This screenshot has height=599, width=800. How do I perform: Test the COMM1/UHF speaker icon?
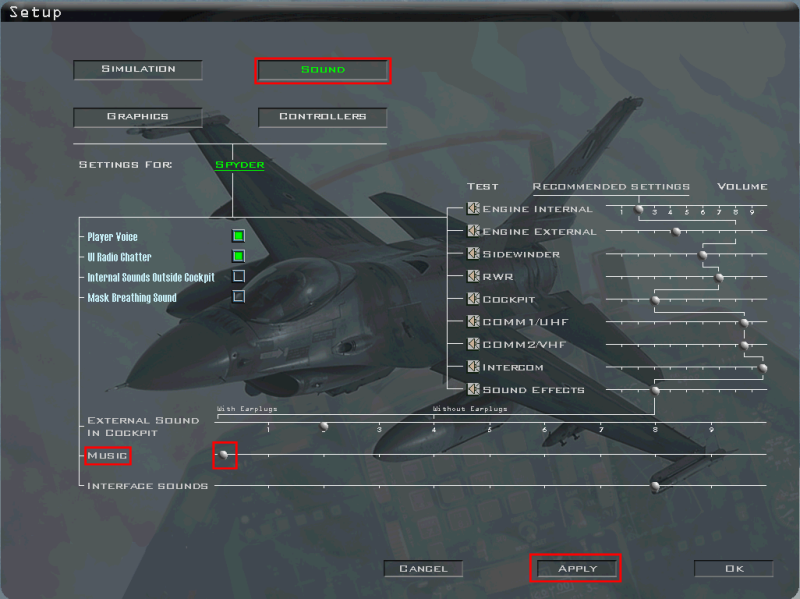coord(474,322)
